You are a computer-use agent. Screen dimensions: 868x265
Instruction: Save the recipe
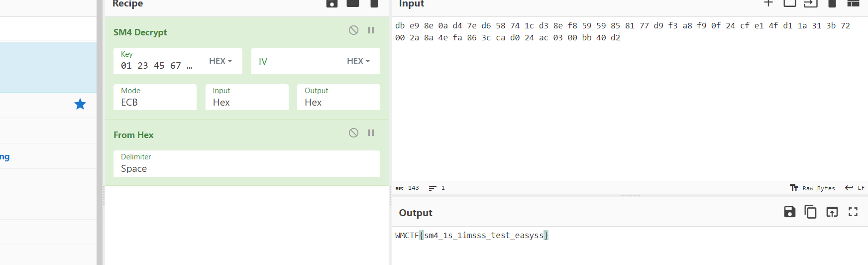pyautogui.click(x=332, y=3)
